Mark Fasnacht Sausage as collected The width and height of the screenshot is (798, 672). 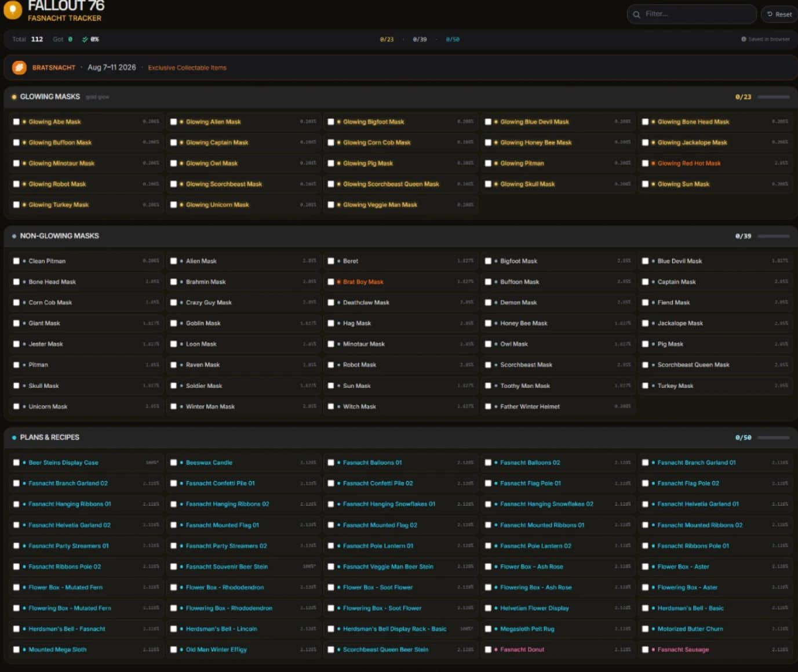pos(645,650)
